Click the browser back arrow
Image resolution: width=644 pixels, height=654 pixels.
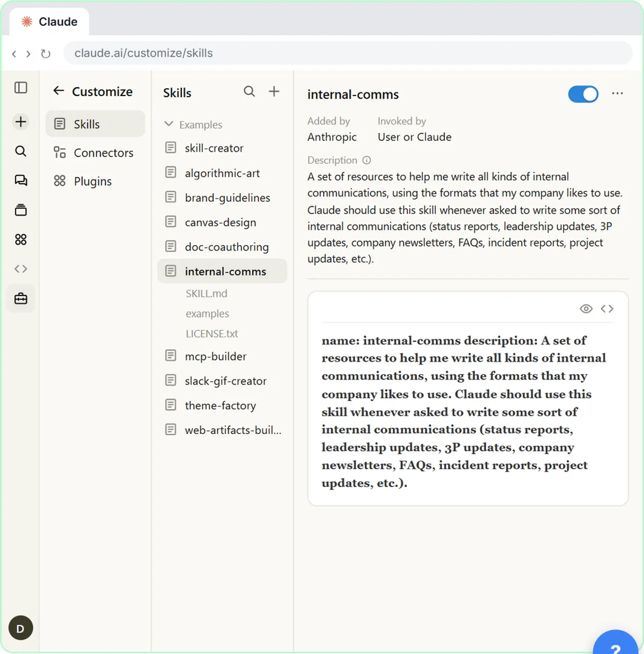pos(14,54)
